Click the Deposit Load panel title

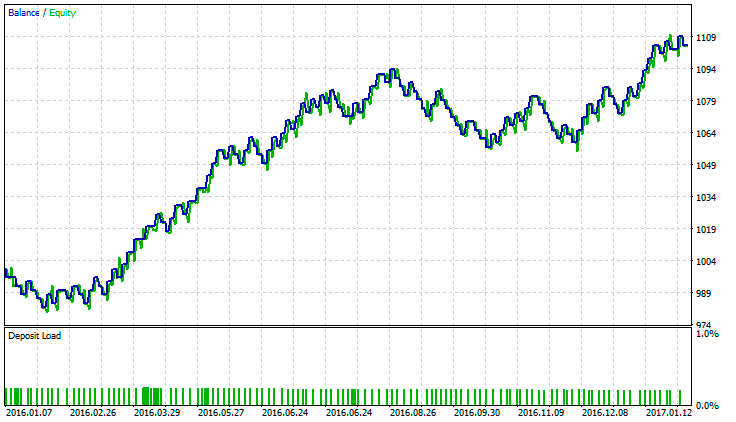pyautogui.click(x=35, y=336)
